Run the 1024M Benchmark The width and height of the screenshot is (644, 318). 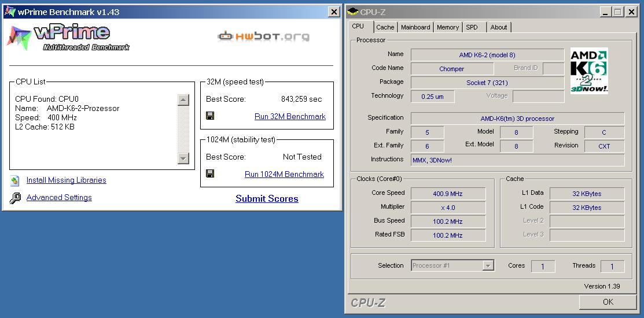click(x=284, y=175)
